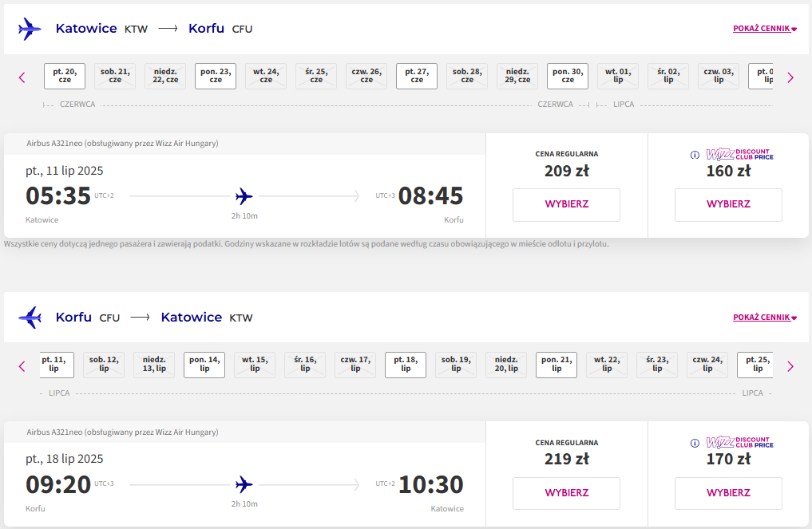This screenshot has width=812, height=529.
Task: Pick outbound date pon. 23, cze
Action: tap(216, 76)
